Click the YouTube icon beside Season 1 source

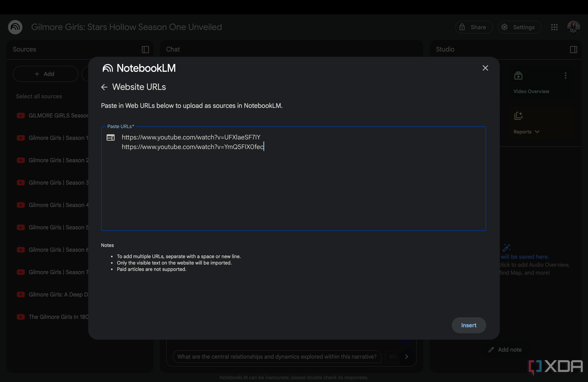pos(21,138)
